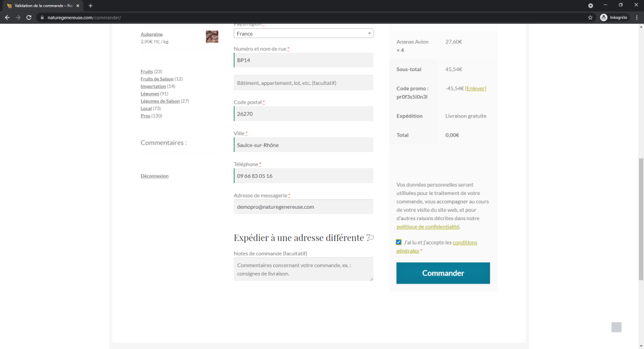Image resolution: width=644 pixels, height=349 pixels.
Task: Click the Déconnexion link
Action: point(155,175)
